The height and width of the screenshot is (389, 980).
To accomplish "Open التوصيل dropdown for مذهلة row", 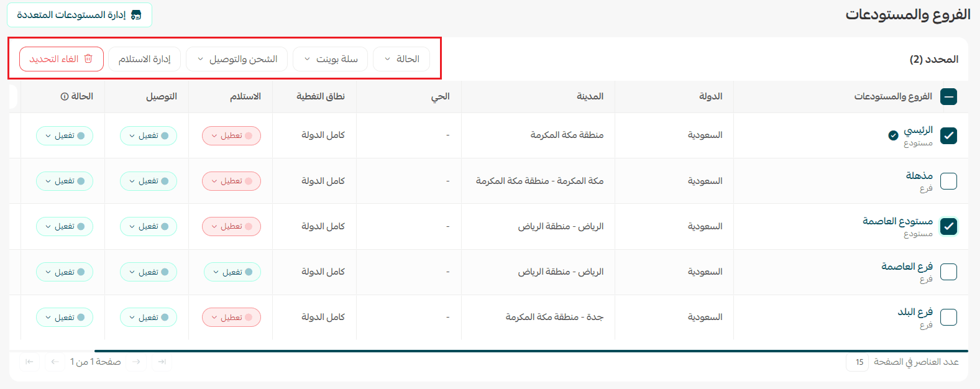I will pyautogui.click(x=149, y=181).
